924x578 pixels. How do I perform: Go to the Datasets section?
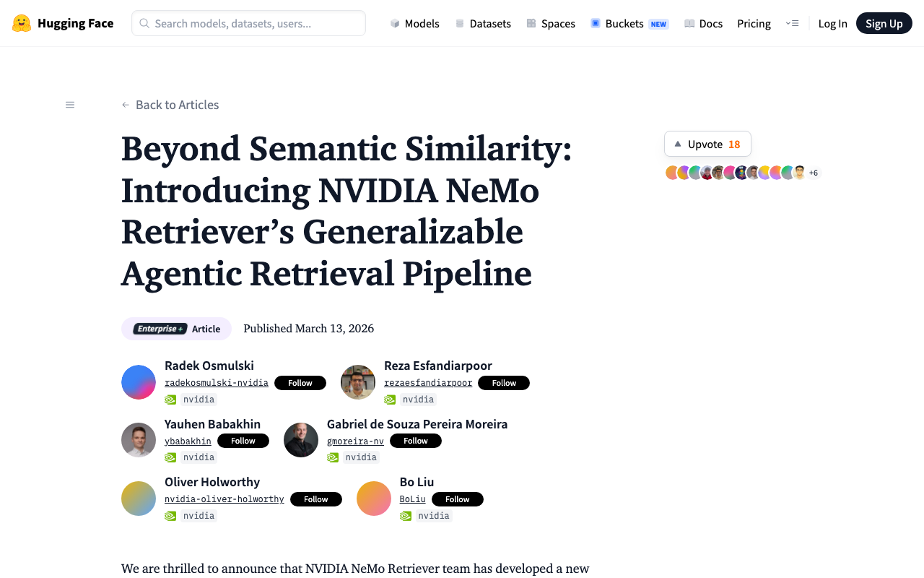tap(483, 23)
